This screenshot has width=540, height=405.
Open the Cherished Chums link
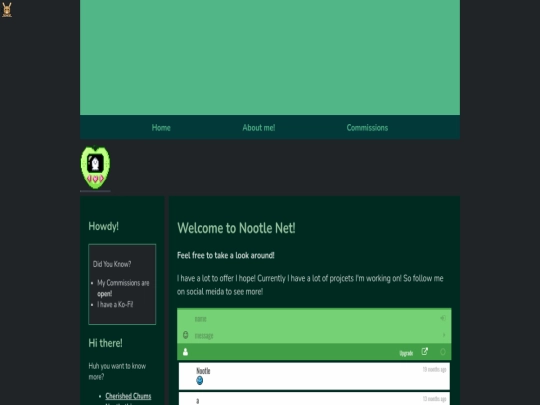pyautogui.click(x=128, y=396)
